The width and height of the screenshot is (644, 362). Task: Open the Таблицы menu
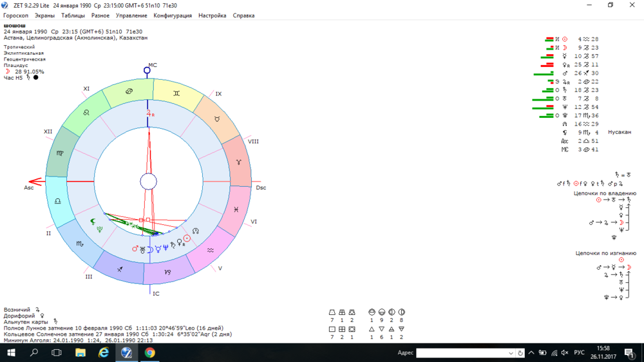pyautogui.click(x=73, y=15)
